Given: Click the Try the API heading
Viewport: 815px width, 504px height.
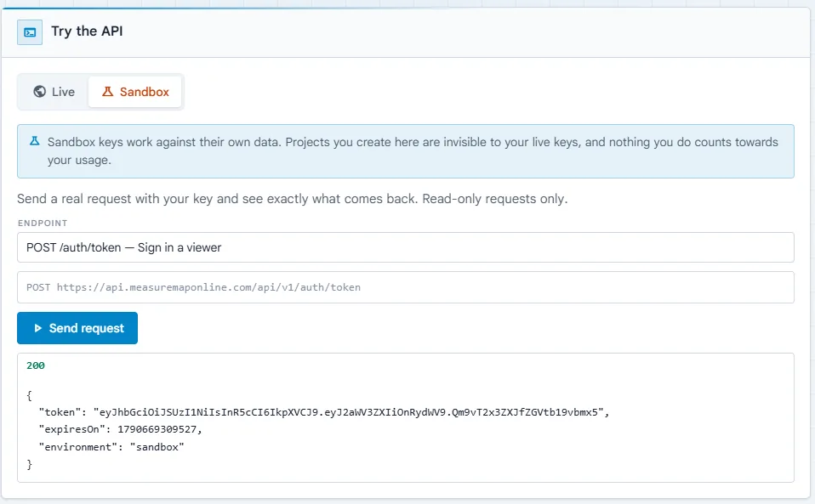Looking at the screenshot, I should pyautogui.click(x=87, y=31).
